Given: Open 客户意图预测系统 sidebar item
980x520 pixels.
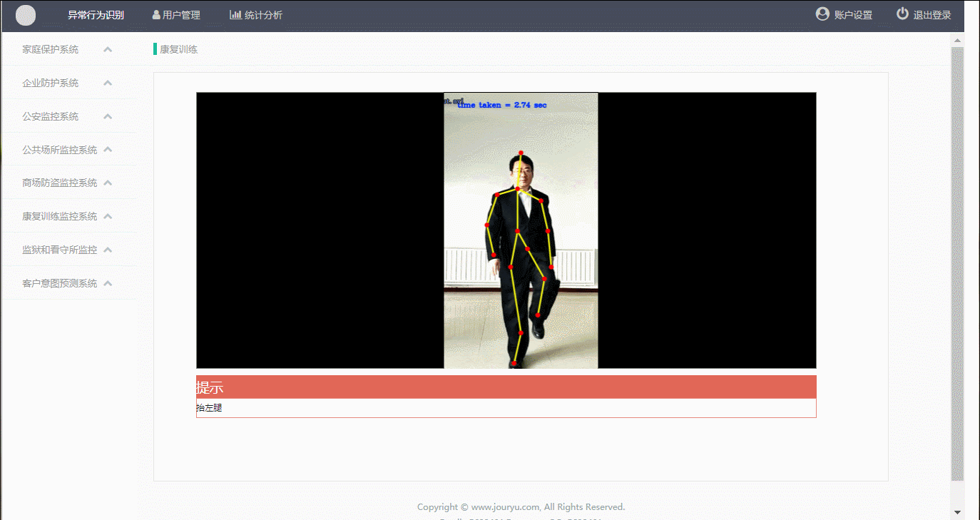Looking at the screenshot, I should click(60, 283).
